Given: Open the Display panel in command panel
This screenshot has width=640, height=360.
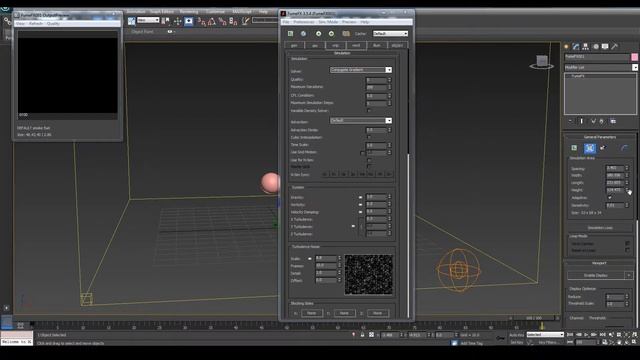Looking at the screenshot, I should point(605,47).
